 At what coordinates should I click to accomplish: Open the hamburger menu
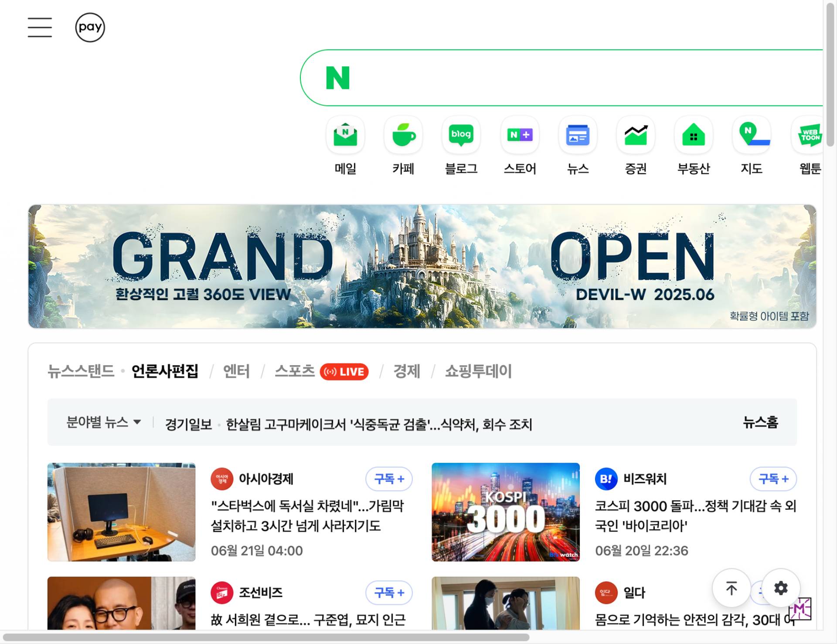pyautogui.click(x=40, y=27)
